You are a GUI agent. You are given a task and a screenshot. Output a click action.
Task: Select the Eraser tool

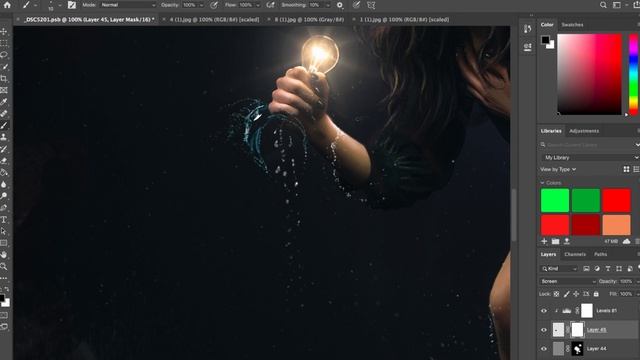tap(4, 161)
